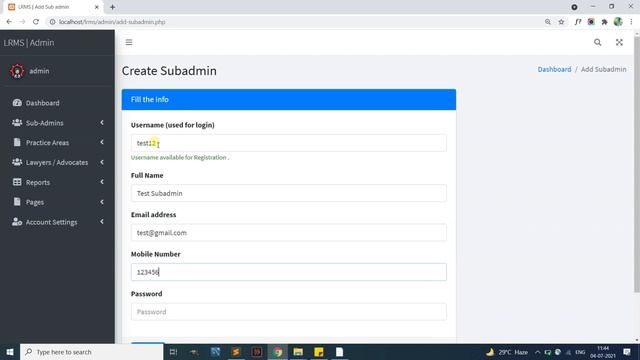Reload the page with refresh icon

click(x=36, y=22)
